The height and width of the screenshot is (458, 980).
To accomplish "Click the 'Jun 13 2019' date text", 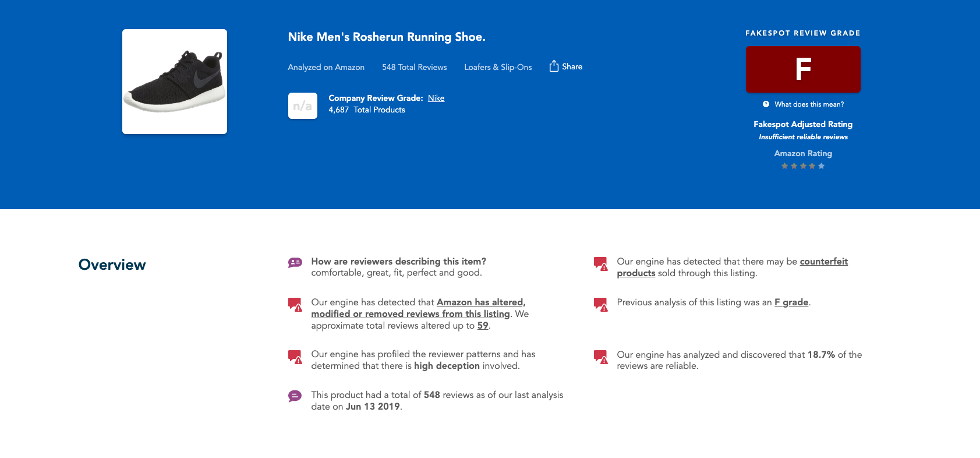I will 373,407.
